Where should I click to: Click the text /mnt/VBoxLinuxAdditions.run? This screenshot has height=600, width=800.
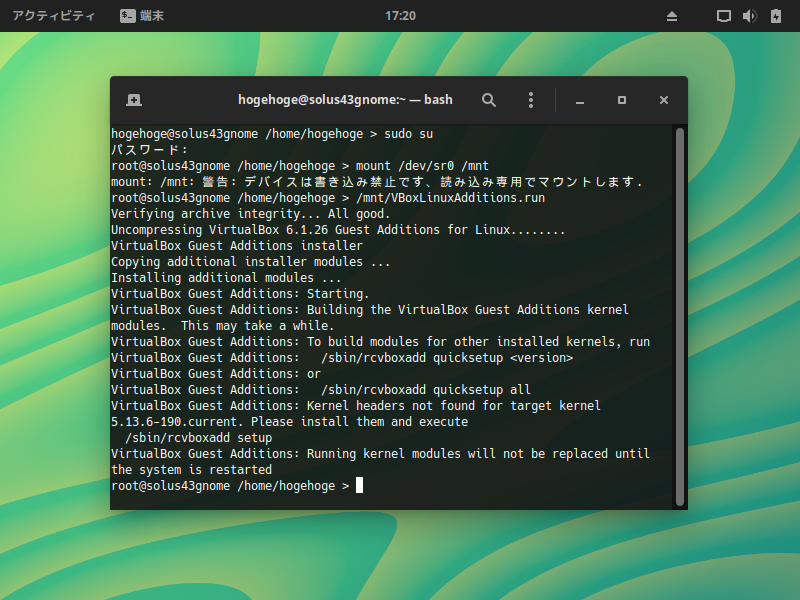click(x=451, y=198)
